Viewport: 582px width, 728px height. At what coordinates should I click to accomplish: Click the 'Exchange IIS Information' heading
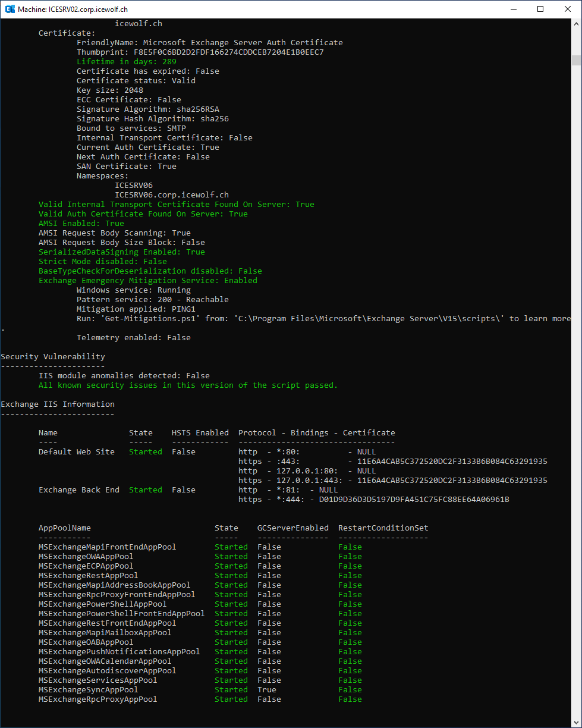pyautogui.click(x=58, y=404)
